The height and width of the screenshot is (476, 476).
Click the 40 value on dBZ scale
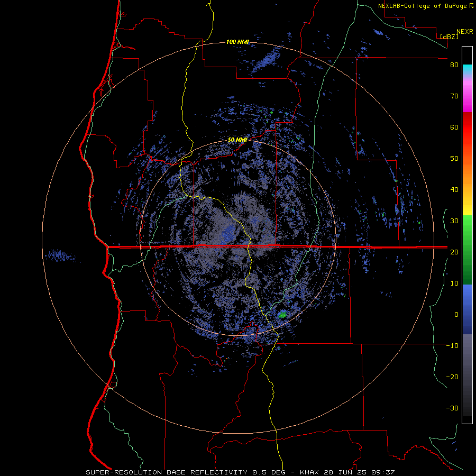[454, 190]
